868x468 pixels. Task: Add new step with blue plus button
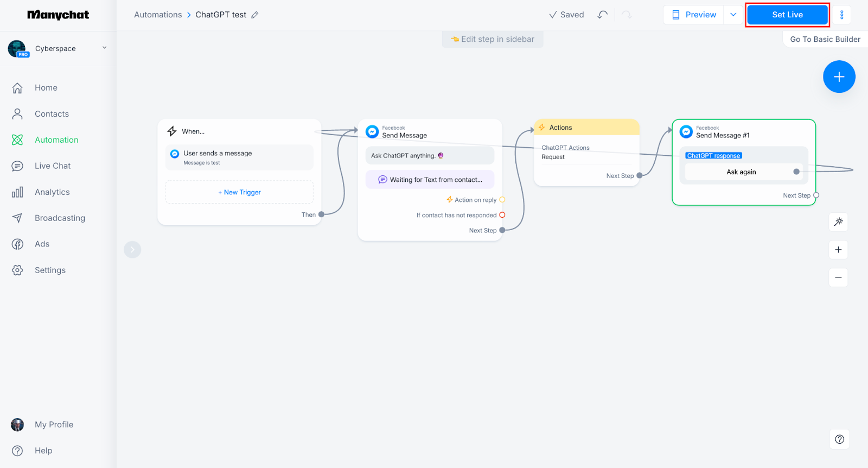[x=839, y=77]
